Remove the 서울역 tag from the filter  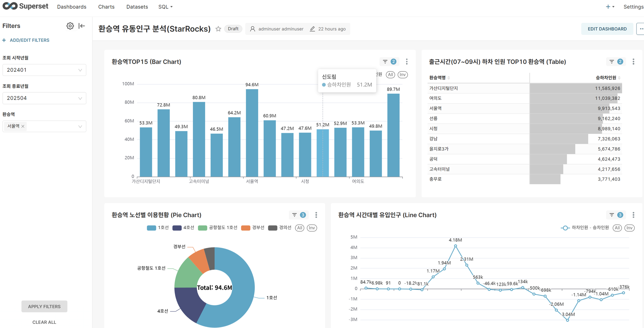[23, 126]
